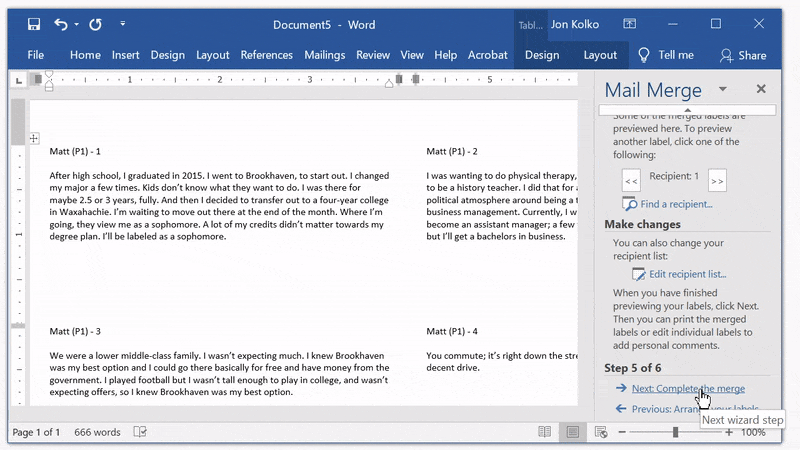The height and width of the screenshot is (450, 800).
Task: Switch to Print Layout view icon
Action: coord(572,432)
